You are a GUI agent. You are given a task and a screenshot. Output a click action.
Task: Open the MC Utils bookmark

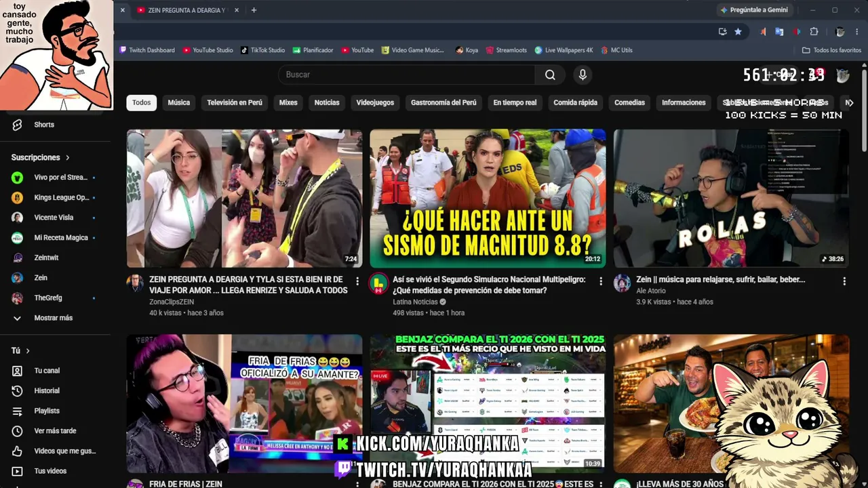tap(616, 50)
